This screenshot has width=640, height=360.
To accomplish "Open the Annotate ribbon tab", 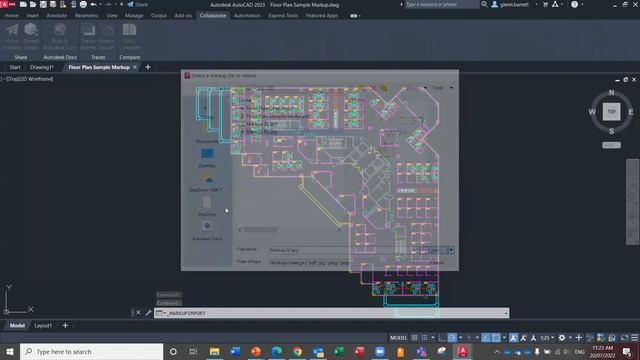I will 56,16.
